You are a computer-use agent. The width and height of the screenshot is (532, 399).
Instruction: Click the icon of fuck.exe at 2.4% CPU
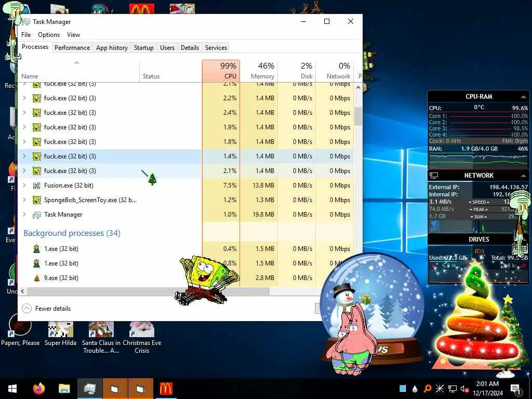click(37, 113)
